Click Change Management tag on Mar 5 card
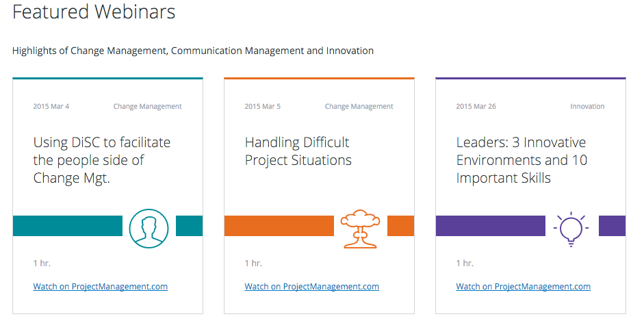This screenshot has width=644, height=334. (359, 107)
